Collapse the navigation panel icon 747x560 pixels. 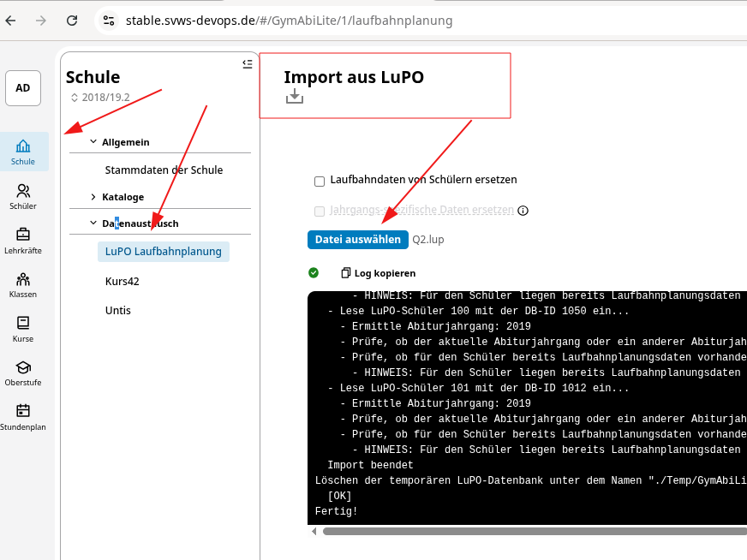248,63
